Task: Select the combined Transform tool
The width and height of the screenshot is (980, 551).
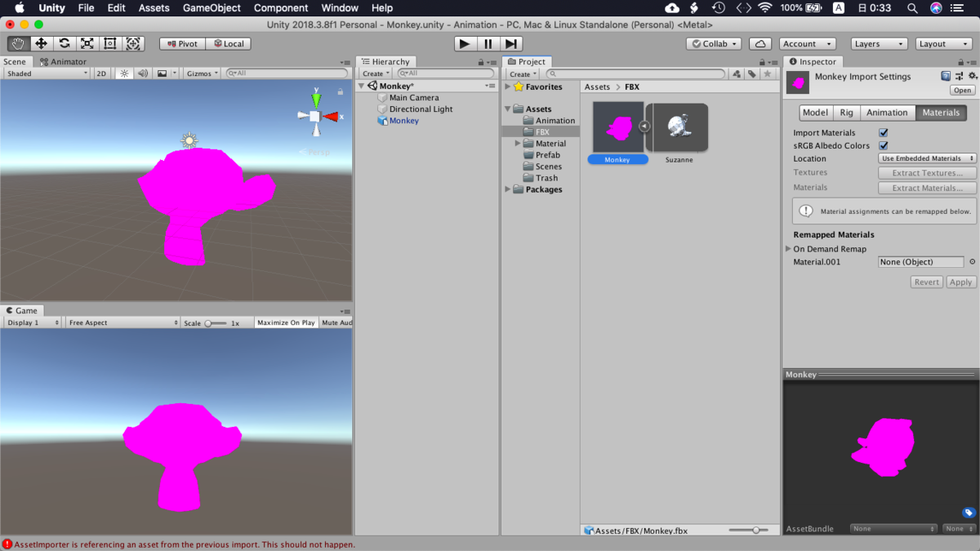Action: [x=134, y=44]
